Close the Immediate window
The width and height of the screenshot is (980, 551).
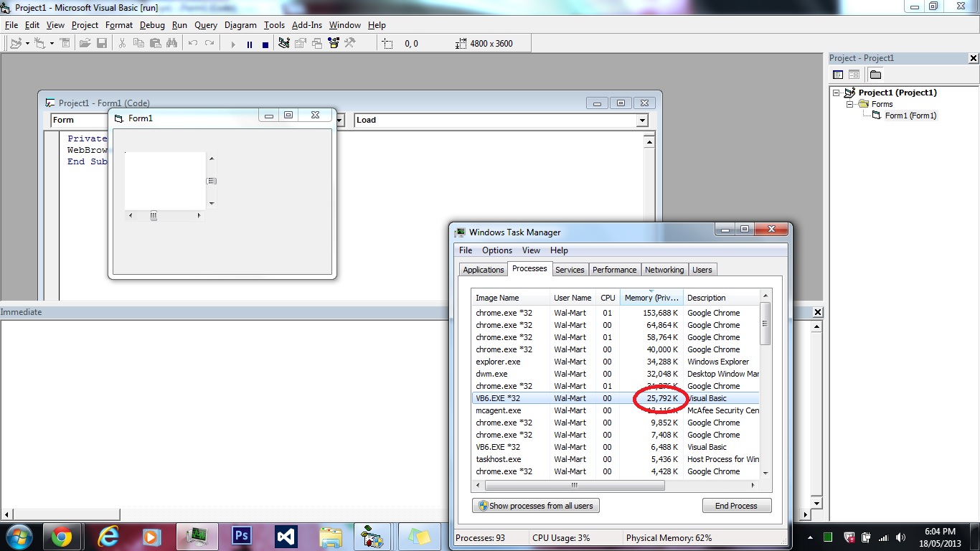(818, 312)
